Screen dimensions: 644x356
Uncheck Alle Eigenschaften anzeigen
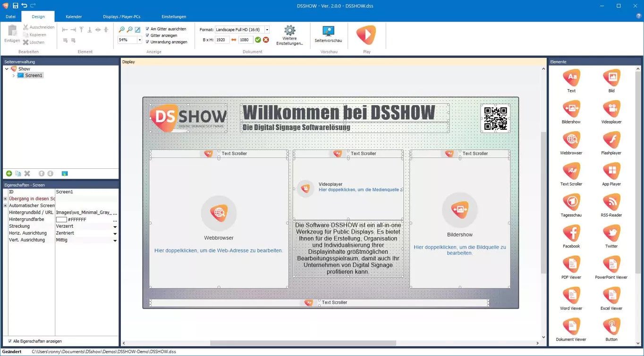(x=10, y=341)
